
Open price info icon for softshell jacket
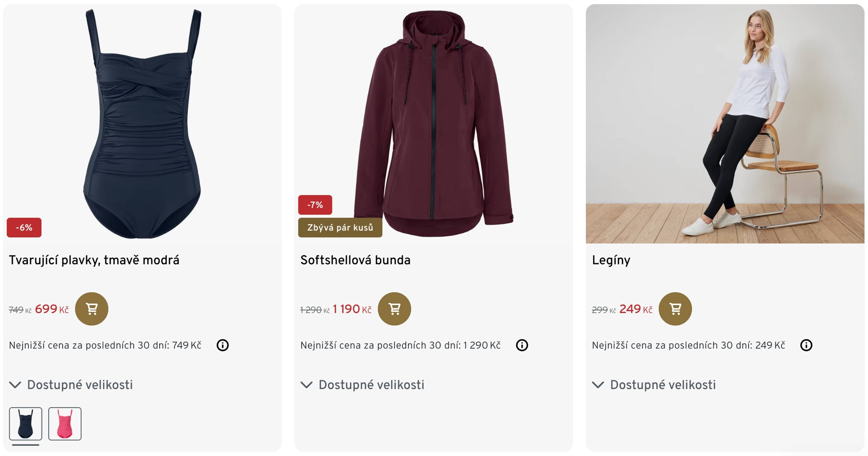pos(522,345)
